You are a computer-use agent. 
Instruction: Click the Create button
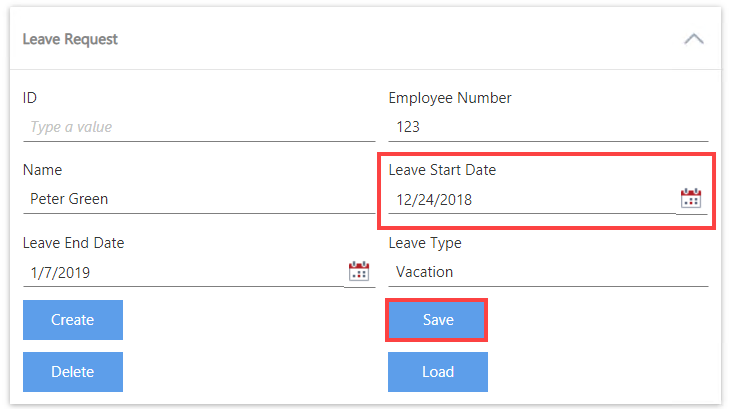tap(73, 320)
